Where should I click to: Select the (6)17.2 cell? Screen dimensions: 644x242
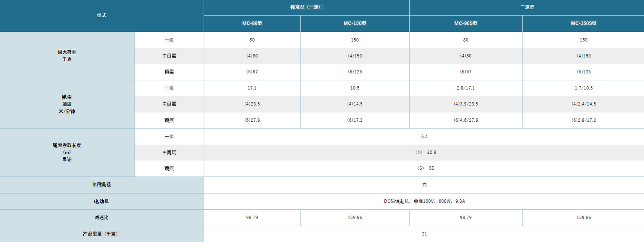(355, 120)
